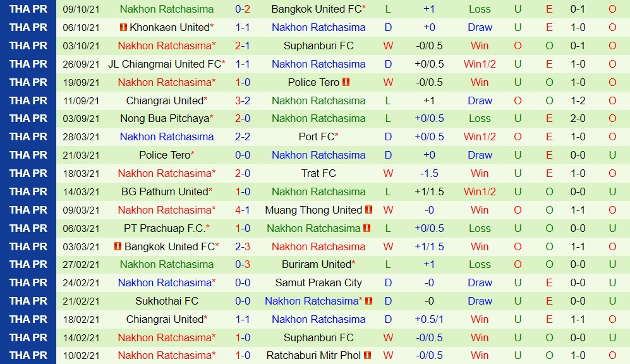The height and width of the screenshot is (364, 630).
Task: Click red card icon left of Bangkok United FC 03/03/21
Action: pyautogui.click(x=118, y=246)
